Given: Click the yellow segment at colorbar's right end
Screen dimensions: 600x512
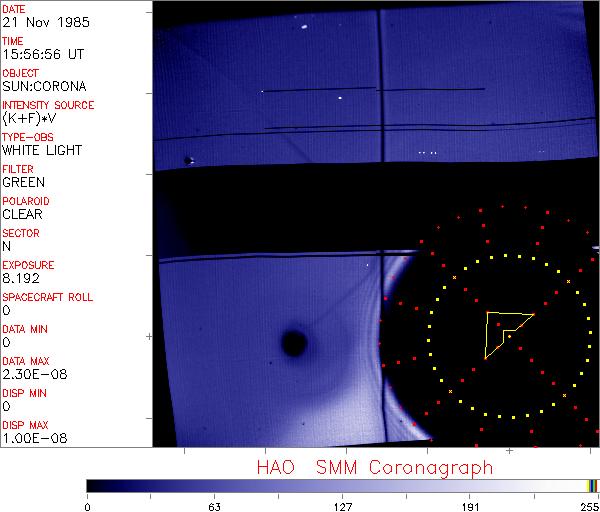Looking at the screenshot, I should (x=589, y=485).
